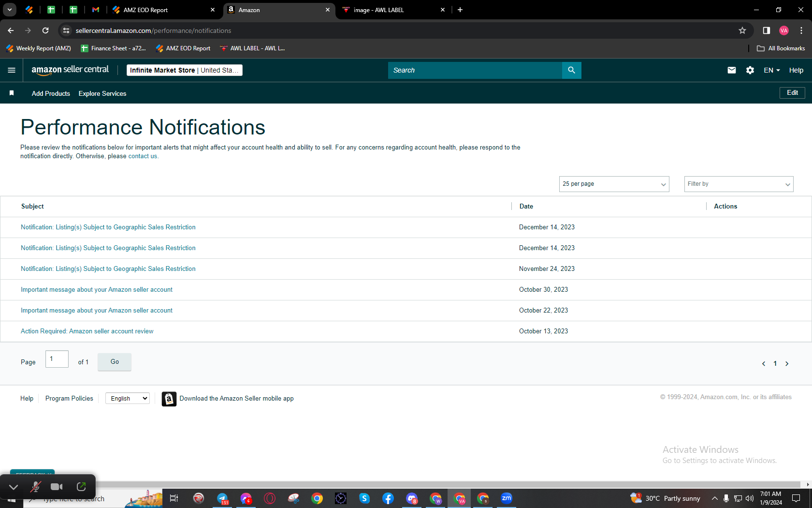Open the EN language dropdown

click(772, 70)
